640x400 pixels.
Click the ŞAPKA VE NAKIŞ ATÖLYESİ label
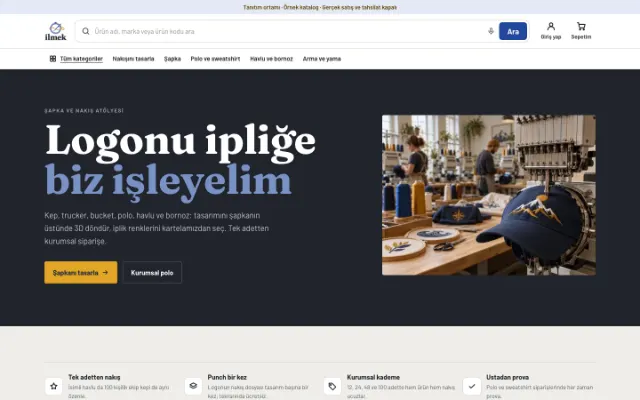click(x=84, y=111)
